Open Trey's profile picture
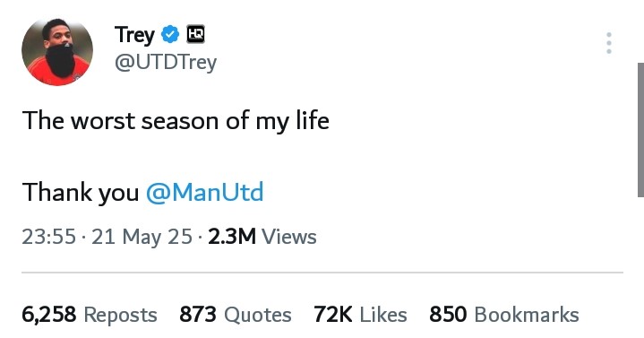644x338 pixels. point(57,51)
